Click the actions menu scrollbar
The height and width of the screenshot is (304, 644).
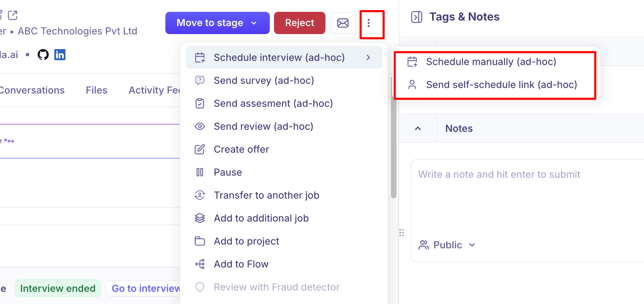(394, 137)
